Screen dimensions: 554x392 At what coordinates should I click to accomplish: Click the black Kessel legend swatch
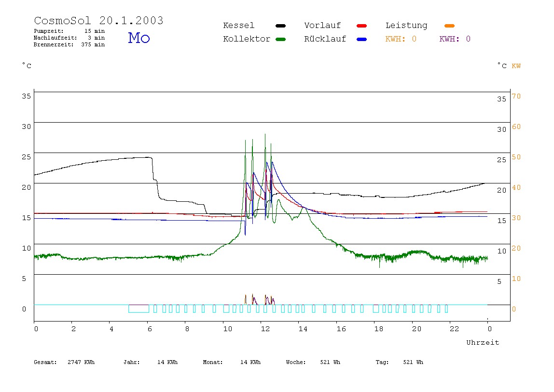(x=280, y=26)
